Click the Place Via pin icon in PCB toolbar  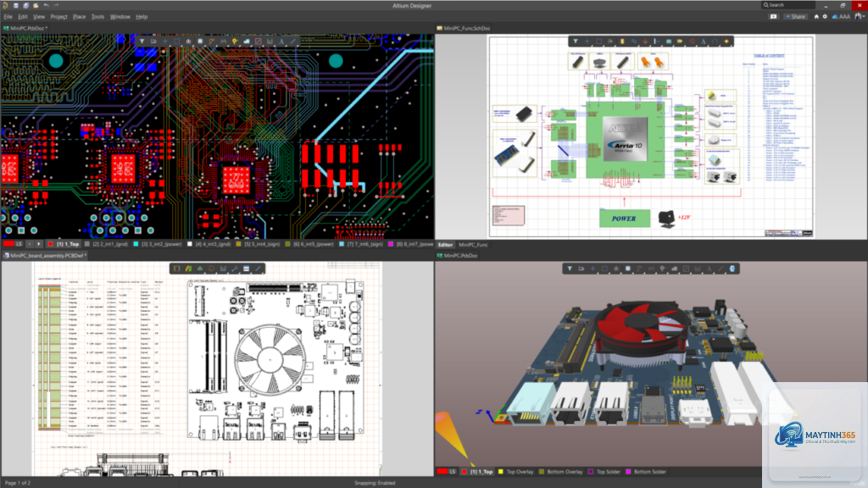235,42
